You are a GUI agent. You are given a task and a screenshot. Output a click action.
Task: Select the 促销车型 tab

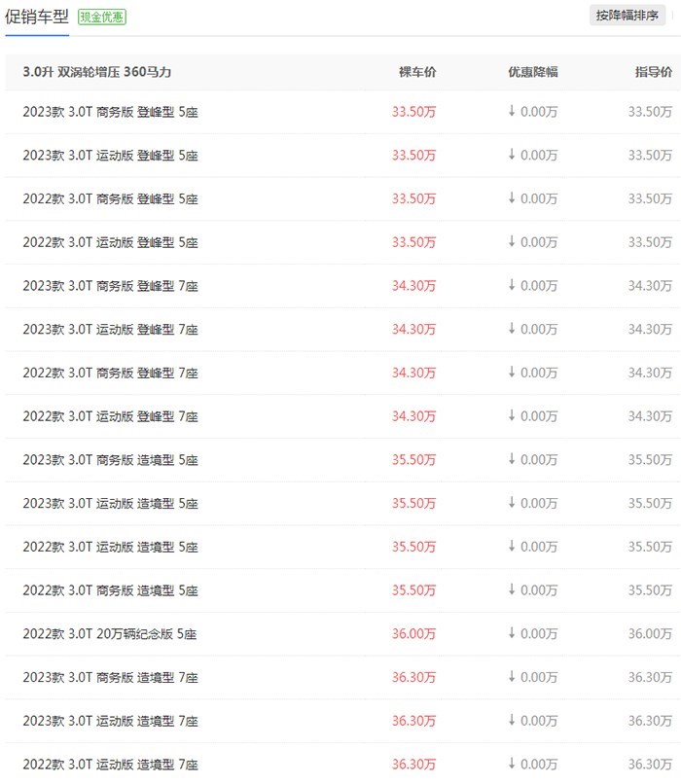coord(37,17)
